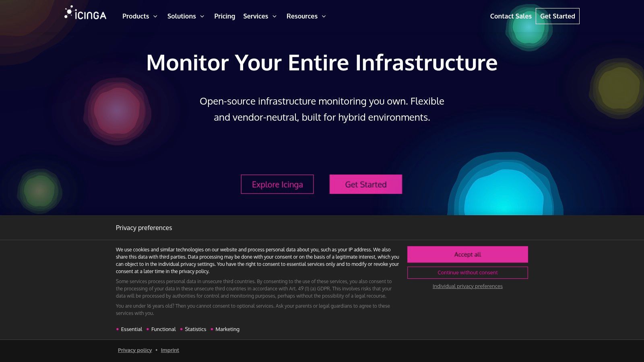The width and height of the screenshot is (644, 362).
Task: Expand the Services menu chevron
Action: click(275, 16)
